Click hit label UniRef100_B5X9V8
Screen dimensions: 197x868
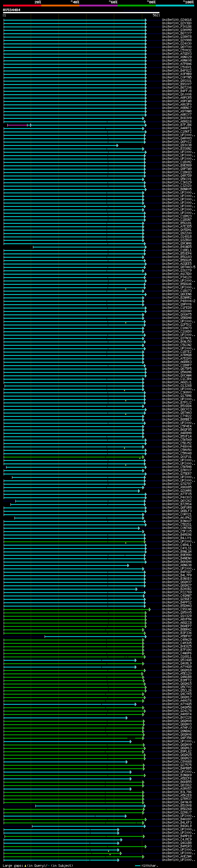tap(177, 806)
